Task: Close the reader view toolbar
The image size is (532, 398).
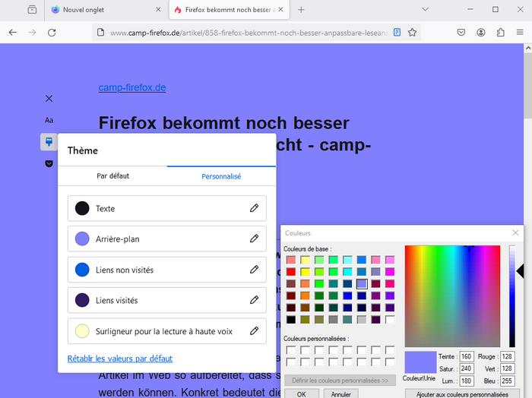Action: [x=49, y=98]
